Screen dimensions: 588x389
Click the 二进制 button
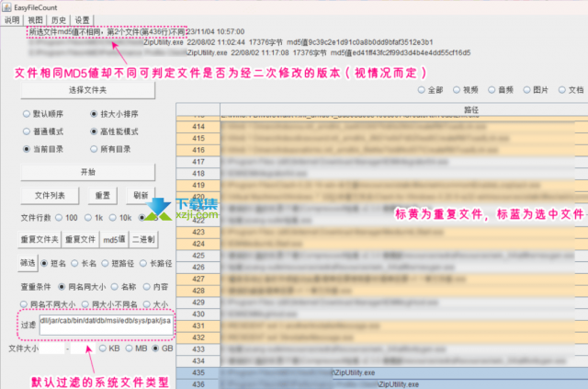click(x=142, y=239)
